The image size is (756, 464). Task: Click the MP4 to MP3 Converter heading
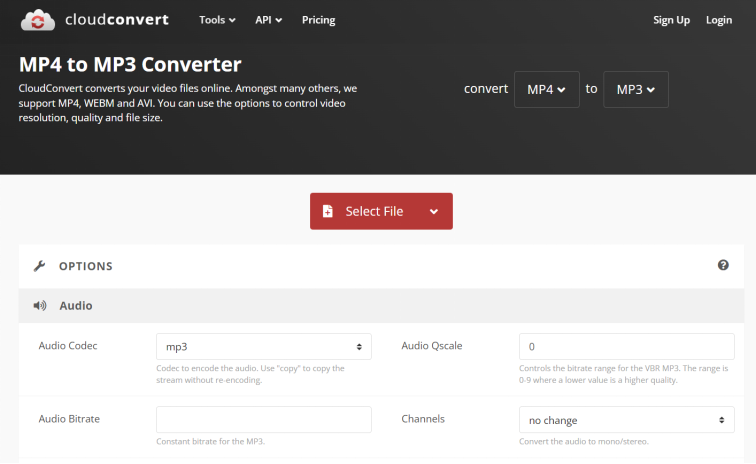point(130,64)
